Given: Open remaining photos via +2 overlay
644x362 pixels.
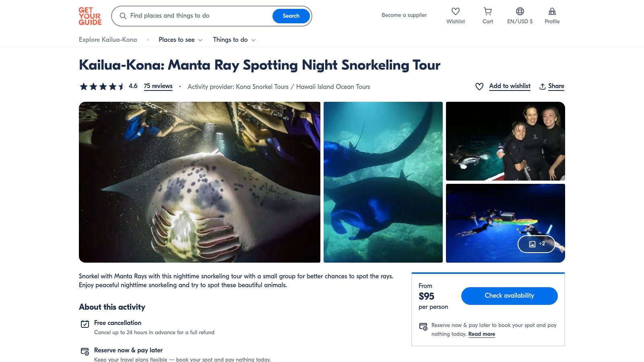Looking at the screenshot, I should (x=537, y=244).
